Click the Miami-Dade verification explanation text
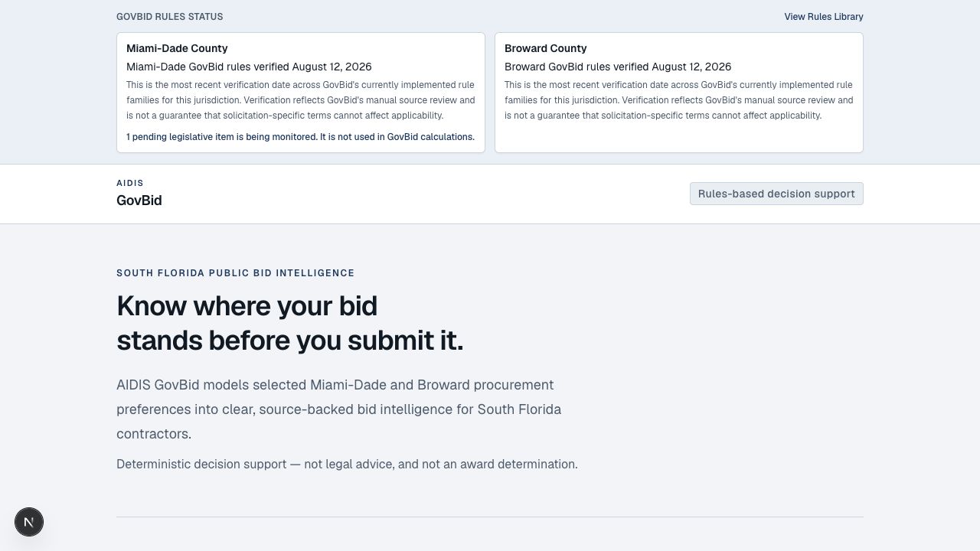This screenshot has width=980, height=551. coord(301,100)
